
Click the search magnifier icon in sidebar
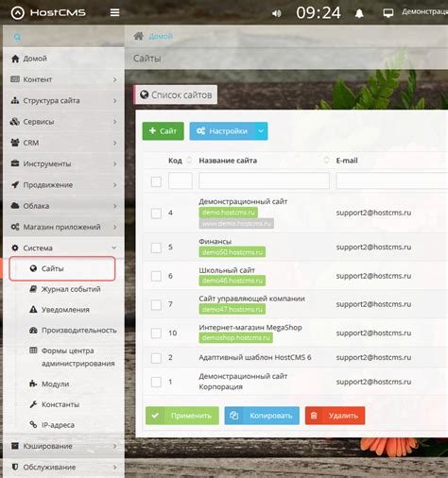[17, 37]
